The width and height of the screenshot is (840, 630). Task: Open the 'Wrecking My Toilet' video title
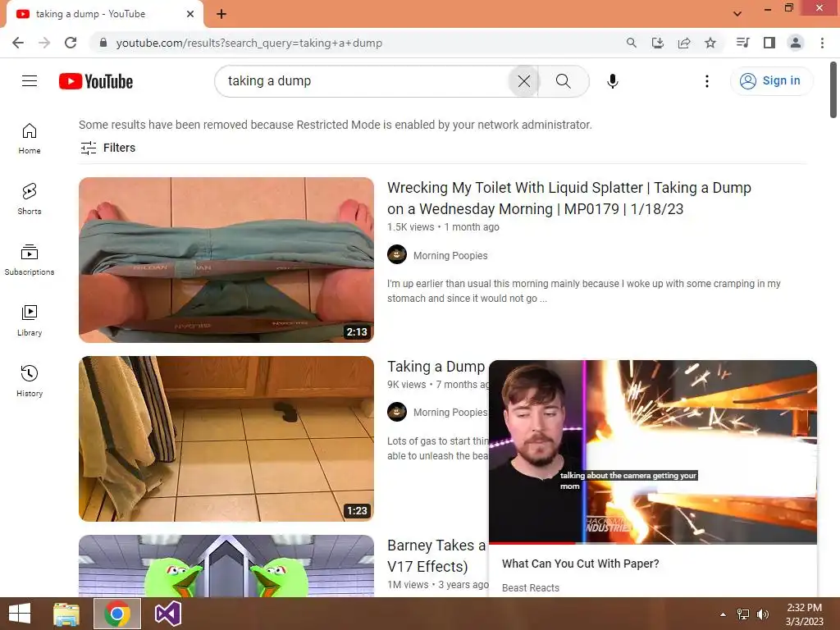569,199
